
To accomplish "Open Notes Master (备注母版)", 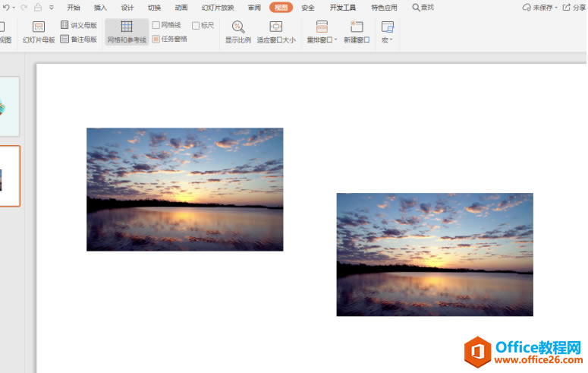I will tap(79, 39).
